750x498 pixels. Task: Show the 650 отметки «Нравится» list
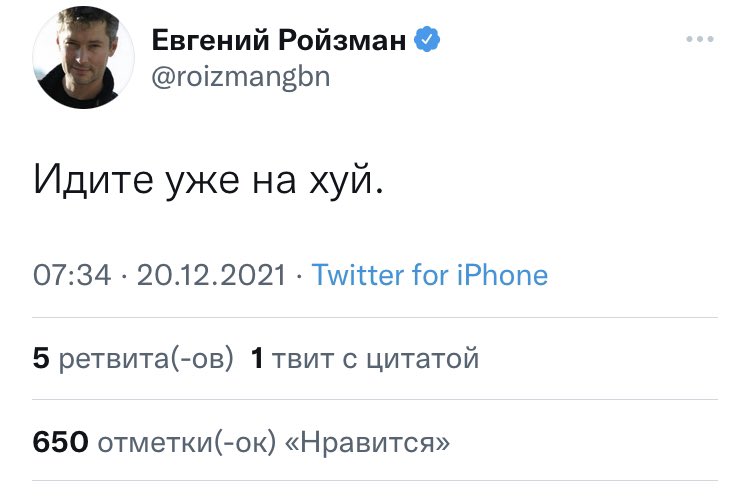pyautogui.click(x=241, y=442)
